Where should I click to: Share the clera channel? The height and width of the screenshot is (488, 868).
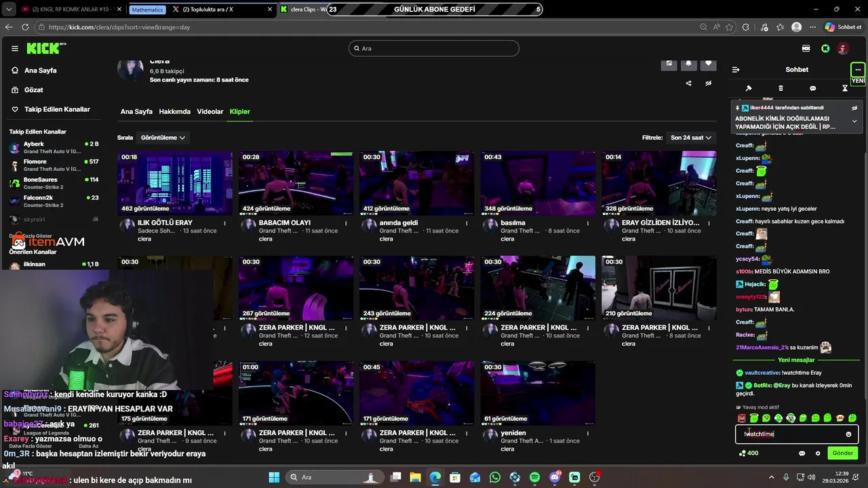click(x=688, y=83)
